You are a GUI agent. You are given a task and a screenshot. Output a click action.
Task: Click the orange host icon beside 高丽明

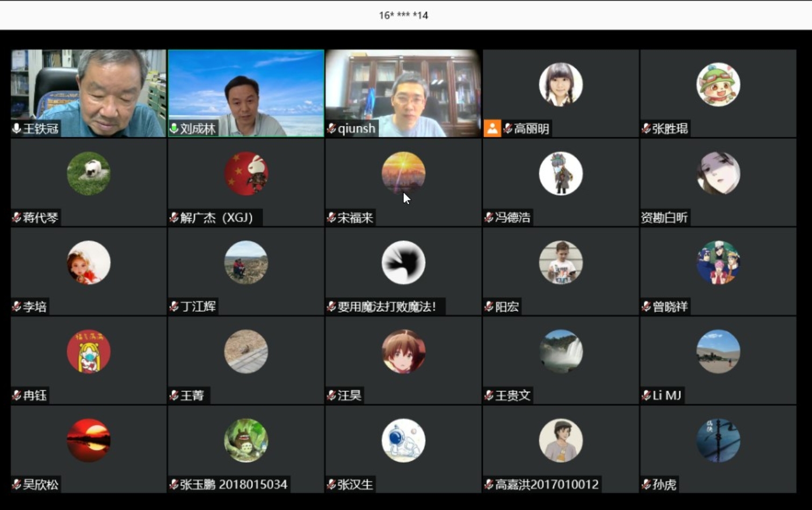click(492, 128)
